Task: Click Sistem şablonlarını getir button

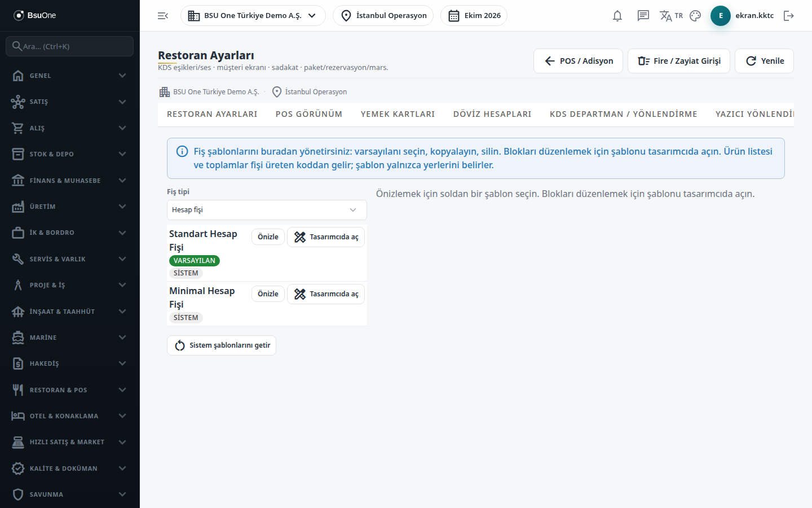Action: tap(222, 345)
